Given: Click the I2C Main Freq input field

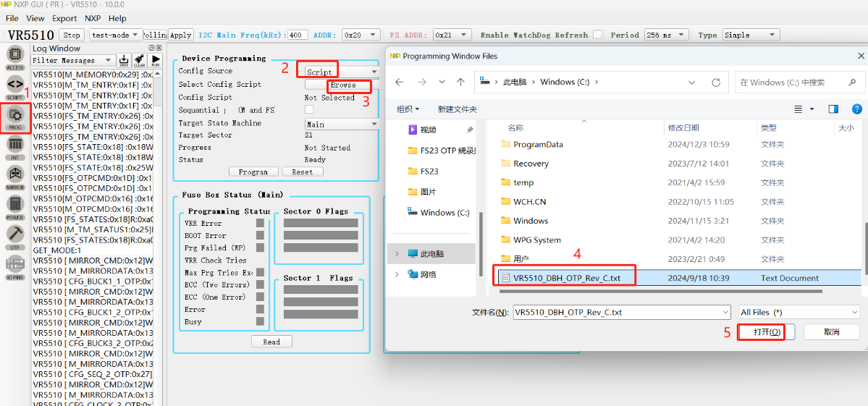Looking at the screenshot, I should pos(298,35).
